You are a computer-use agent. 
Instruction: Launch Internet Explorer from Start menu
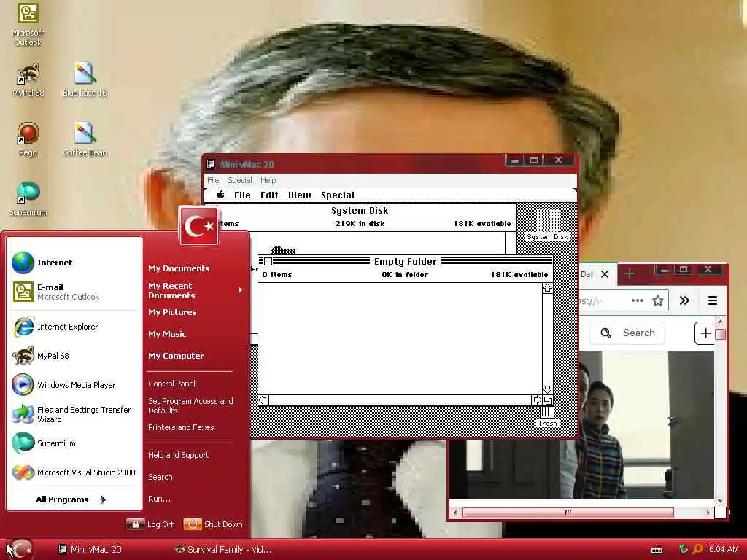(74, 327)
